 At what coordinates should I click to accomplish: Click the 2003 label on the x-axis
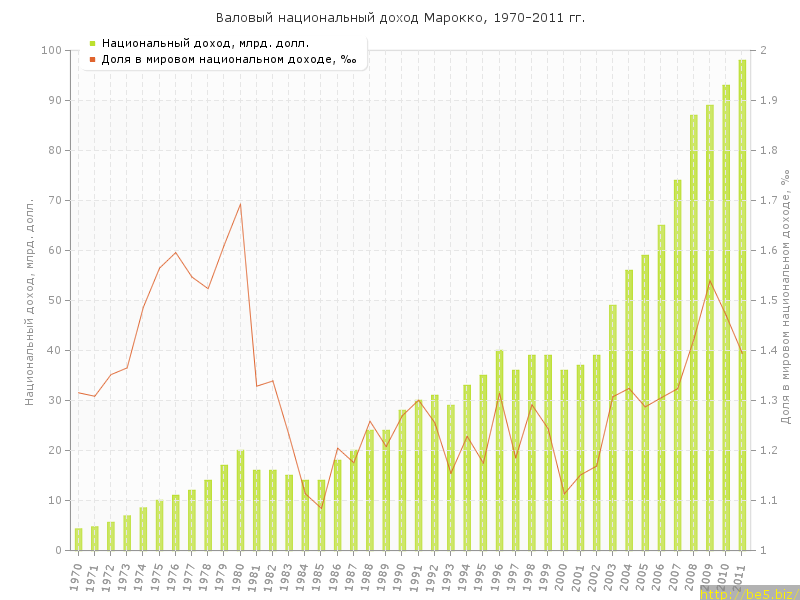point(610,574)
